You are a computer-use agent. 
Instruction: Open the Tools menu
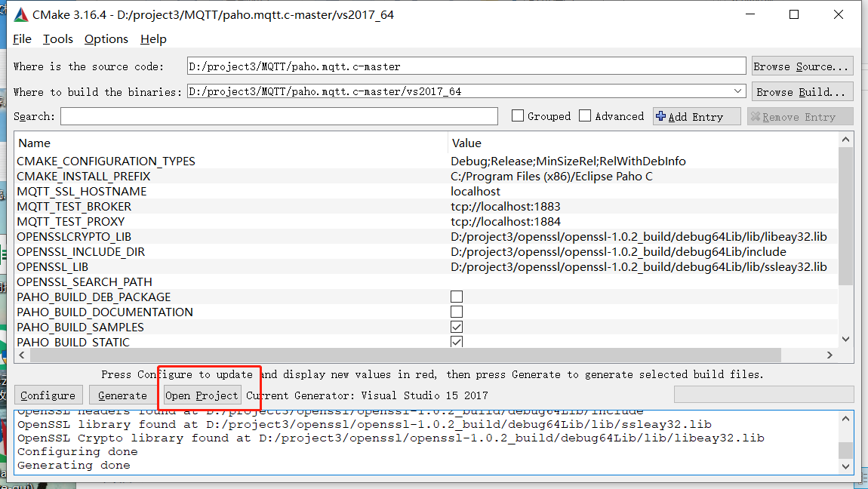click(58, 38)
